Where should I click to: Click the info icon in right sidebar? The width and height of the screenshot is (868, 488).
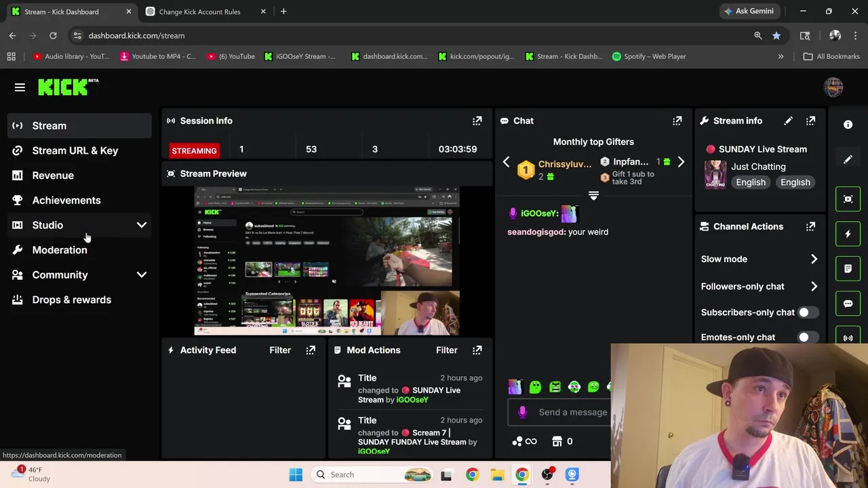848,125
